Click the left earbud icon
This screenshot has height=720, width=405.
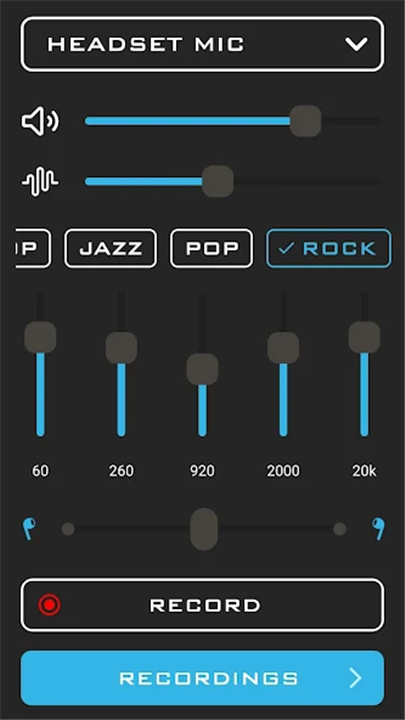pos(29,529)
